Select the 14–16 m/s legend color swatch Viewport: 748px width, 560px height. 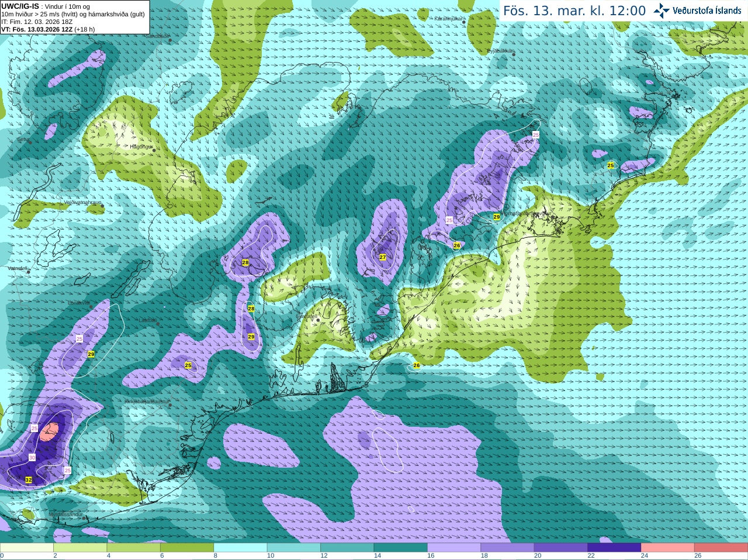click(401, 548)
